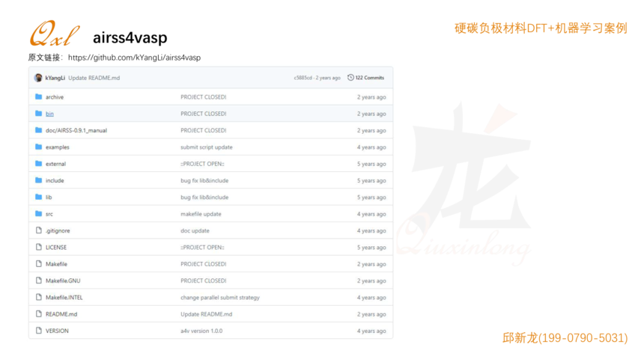Click the 'change parallel submit strategy' commit message
This screenshot has width=644, height=362.
tap(219, 298)
